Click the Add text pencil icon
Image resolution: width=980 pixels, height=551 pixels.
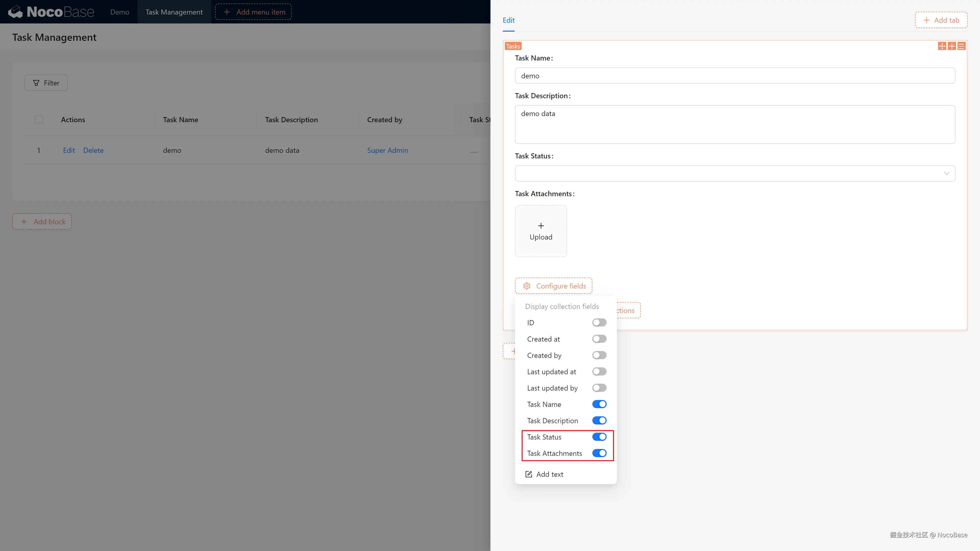[529, 474]
